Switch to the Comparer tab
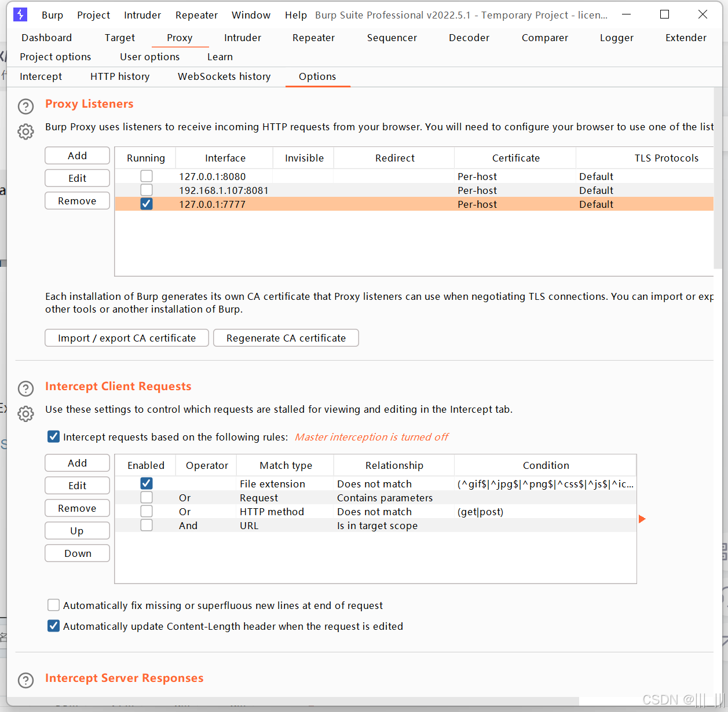Viewport: 728px width, 712px height. click(x=545, y=38)
